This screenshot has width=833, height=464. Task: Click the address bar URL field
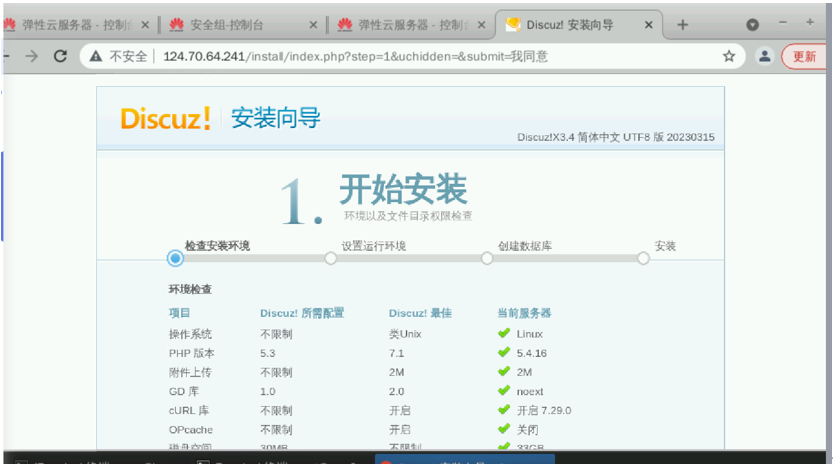(x=400, y=57)
